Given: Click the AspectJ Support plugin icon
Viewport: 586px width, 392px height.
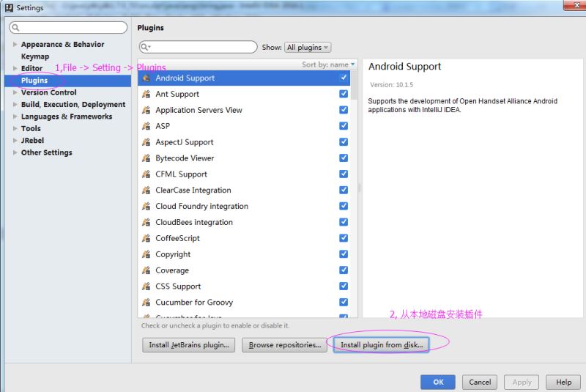Looking at the screenshot, I should coord(146,142).
